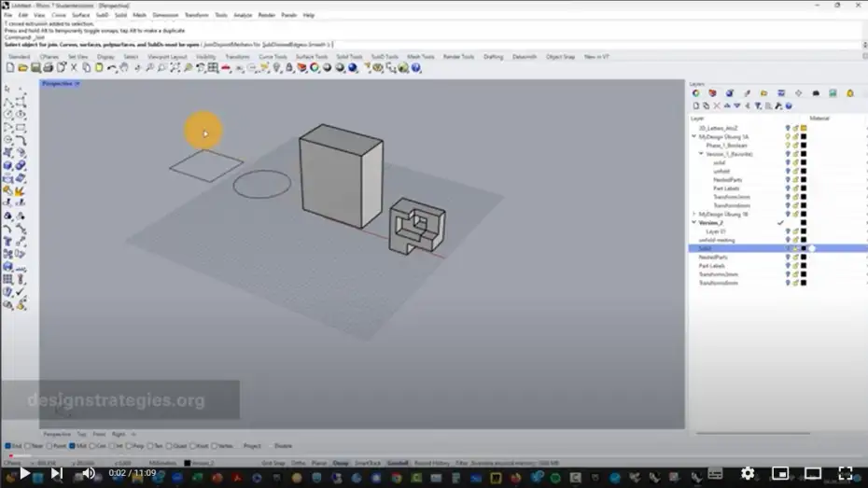This screenshot has height=488, width=868.
Task: Expand the MyDesign Übung 1B layer
Action: [x=693, y=214]
